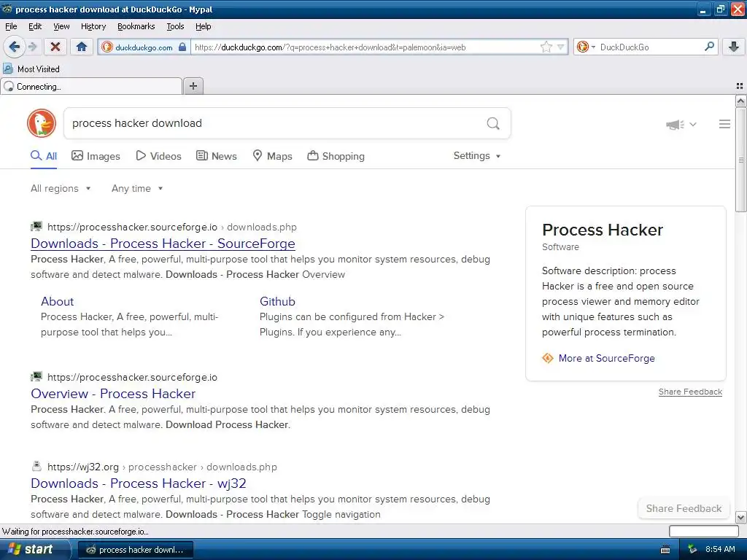Click the DuckDuckGo duck logo
The height and width of the screenshot is (560, 747).
click(42, 123)
